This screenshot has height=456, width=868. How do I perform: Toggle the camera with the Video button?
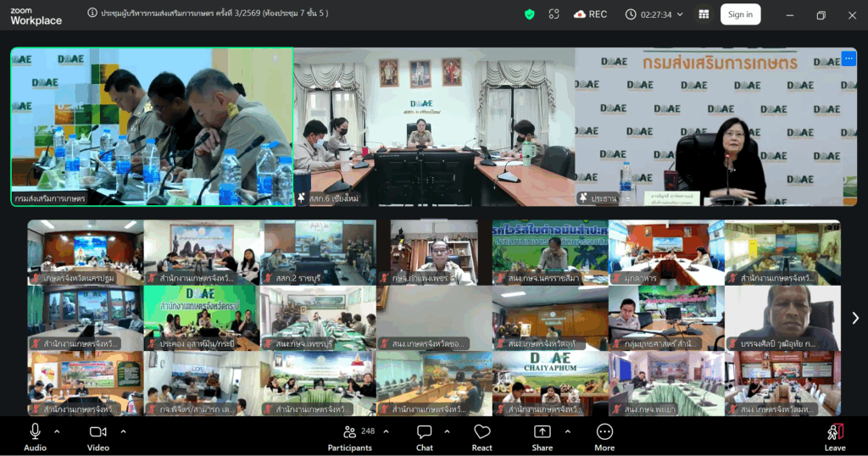point(98,437)
